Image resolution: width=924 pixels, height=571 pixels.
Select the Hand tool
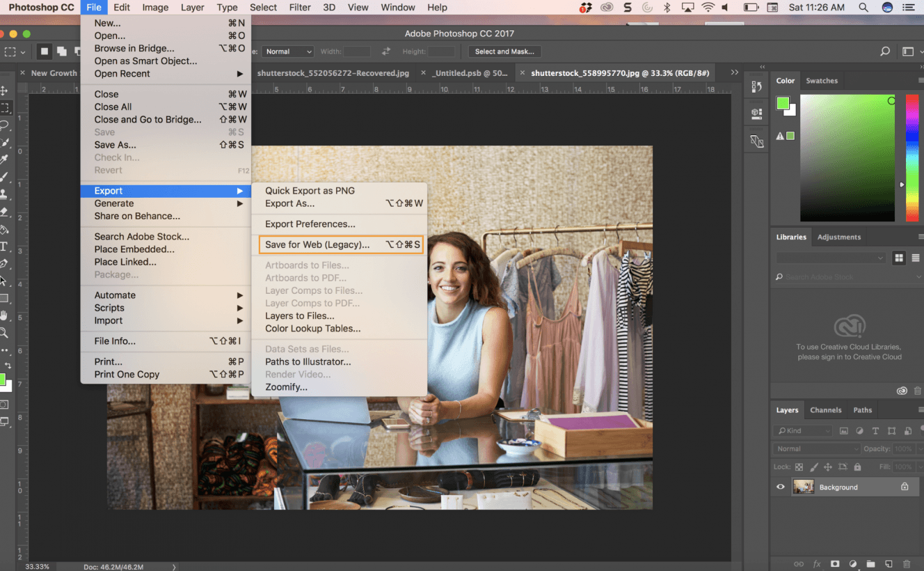4,316
